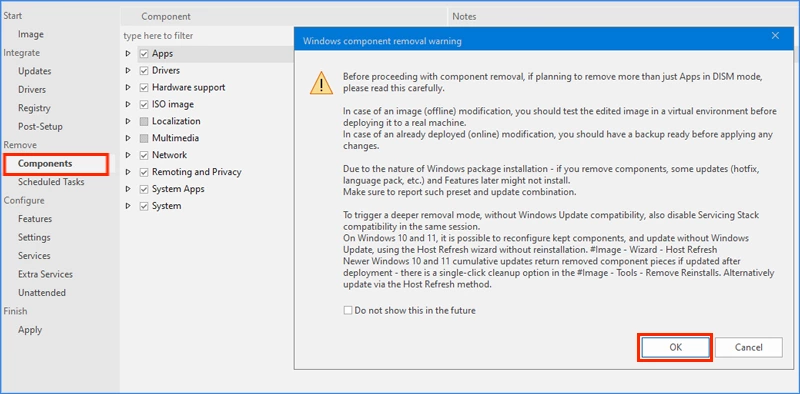
Task: Click the 'Windows component removal warning' title
Action: click(x=382, y=41)
